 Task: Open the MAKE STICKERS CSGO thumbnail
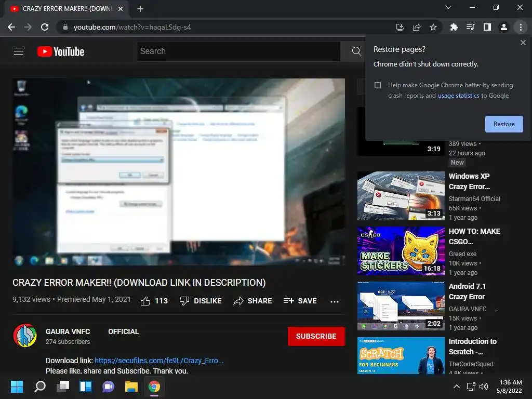pos(401,251)
